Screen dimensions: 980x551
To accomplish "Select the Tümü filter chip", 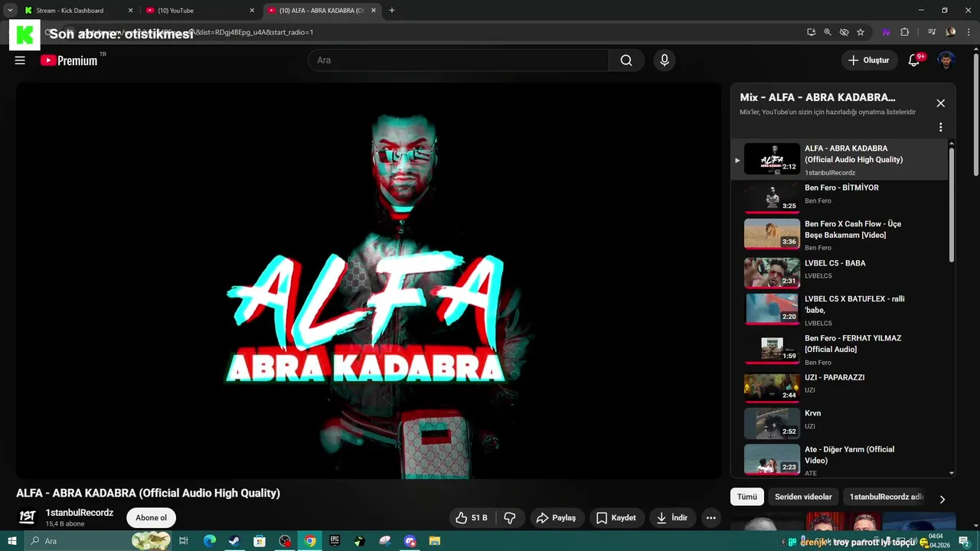I will pyautogui.click(x=747, y=497).
